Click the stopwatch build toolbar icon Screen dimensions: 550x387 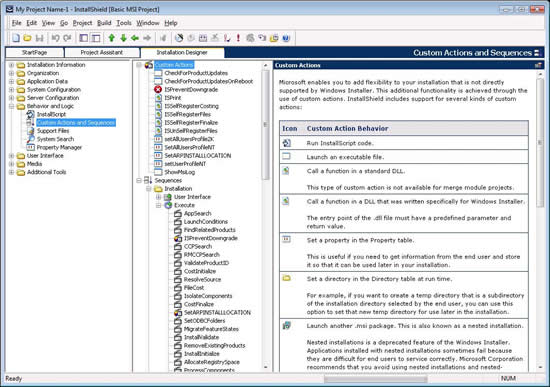click(x=179, y=38)
